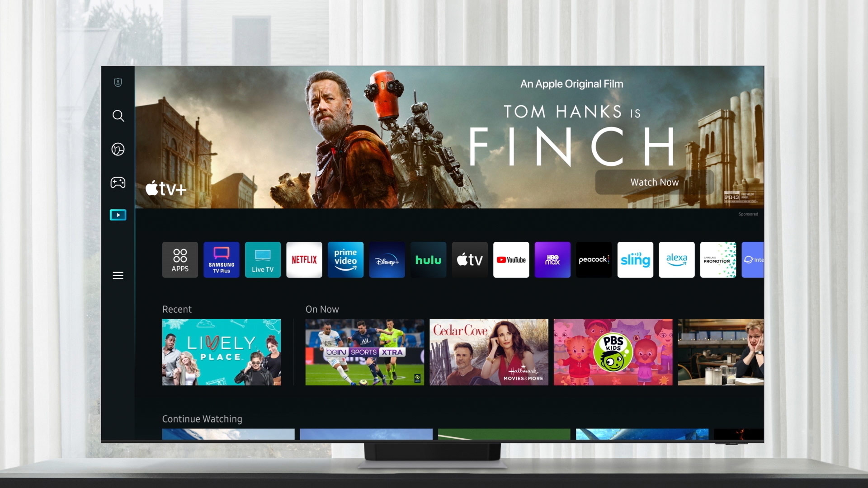The width and height of the screenshot is (868, 488).
Task: Open the Apps grid shortcut
Action: tap(179, 260)
